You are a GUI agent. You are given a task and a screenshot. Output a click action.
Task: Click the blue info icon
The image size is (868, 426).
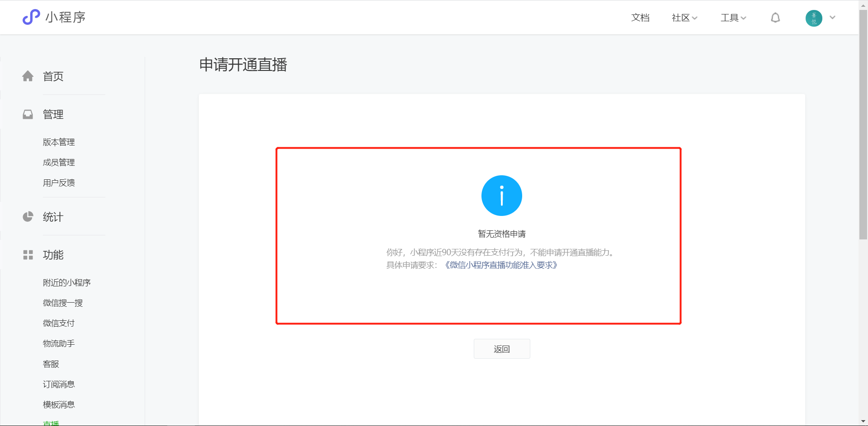coord(502,196)
